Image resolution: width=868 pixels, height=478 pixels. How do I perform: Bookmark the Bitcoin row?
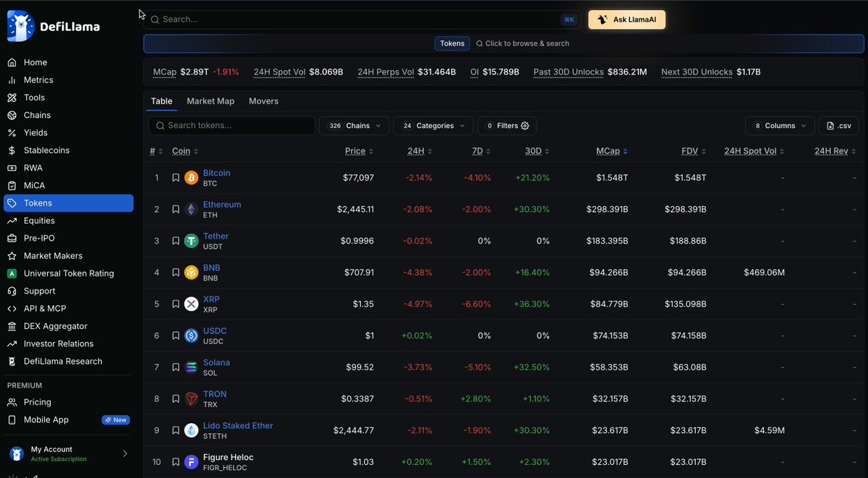(175, 178)
